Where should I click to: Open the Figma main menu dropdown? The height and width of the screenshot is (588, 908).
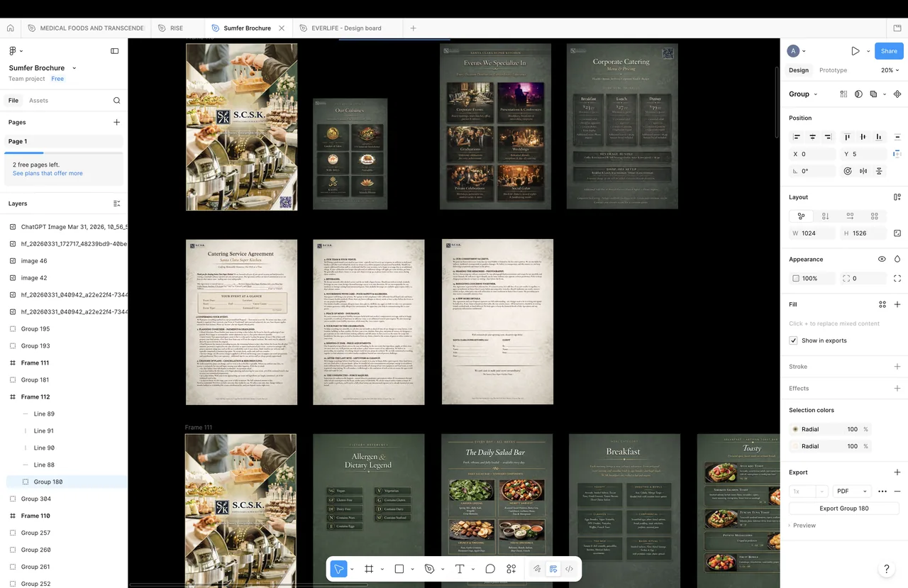coord(16,51)
